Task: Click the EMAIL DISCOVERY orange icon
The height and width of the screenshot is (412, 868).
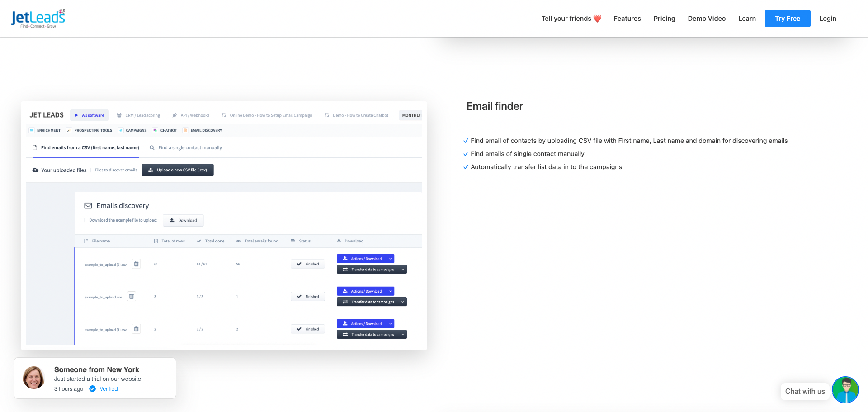Action: pos(185,130)
